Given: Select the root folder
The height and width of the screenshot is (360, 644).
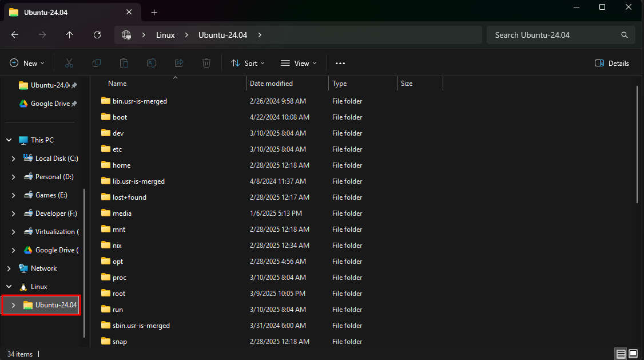Looking at the screenshot, I should 114,294.
